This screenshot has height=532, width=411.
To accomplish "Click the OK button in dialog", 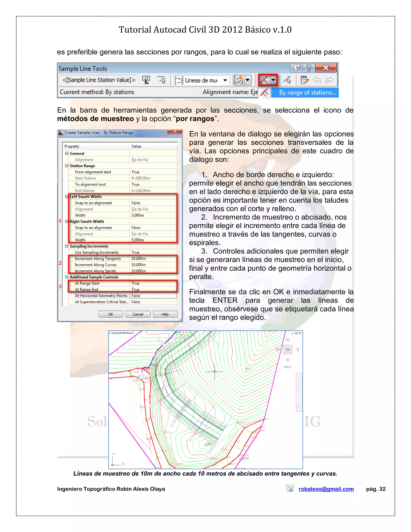I will click(x=111, y=314).
